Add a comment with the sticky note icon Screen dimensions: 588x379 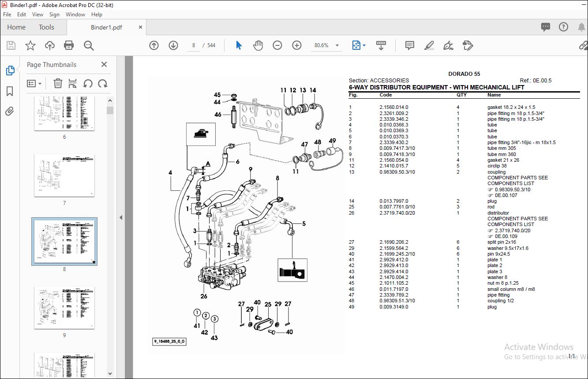(410, 45)
